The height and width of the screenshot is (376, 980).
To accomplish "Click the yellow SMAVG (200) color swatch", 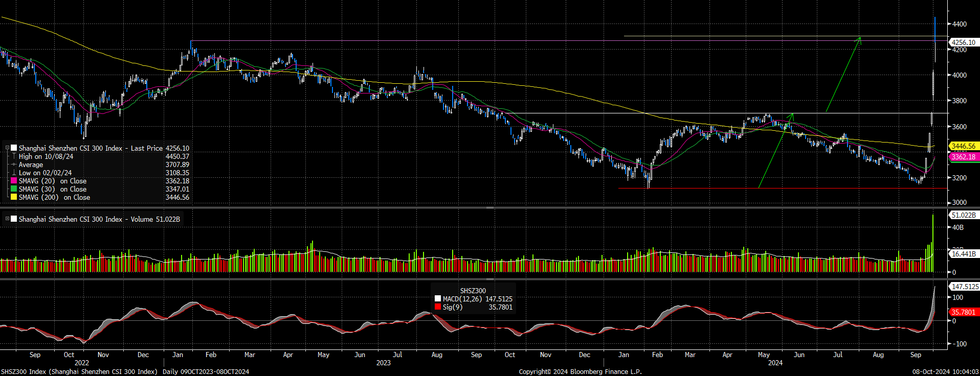I will coord(14,197).
